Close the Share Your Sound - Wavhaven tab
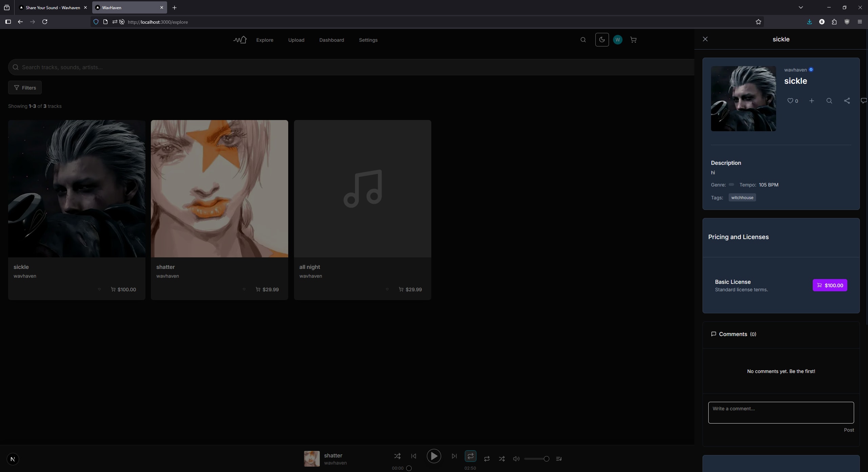 coord(85,7)
